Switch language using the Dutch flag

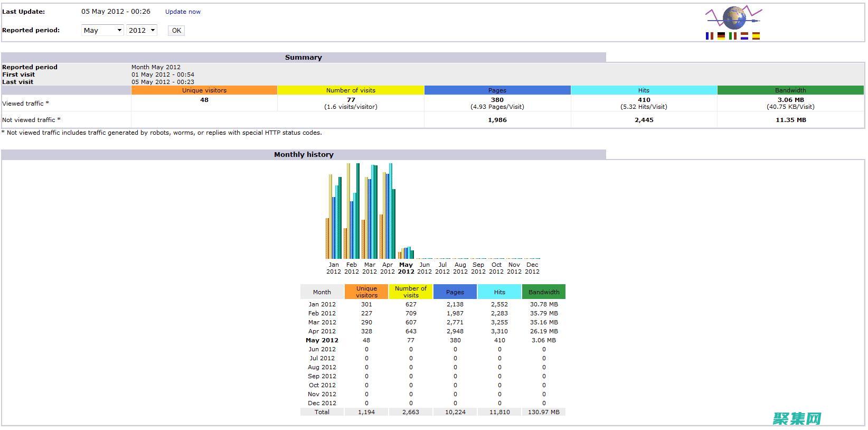pos(744,36)
